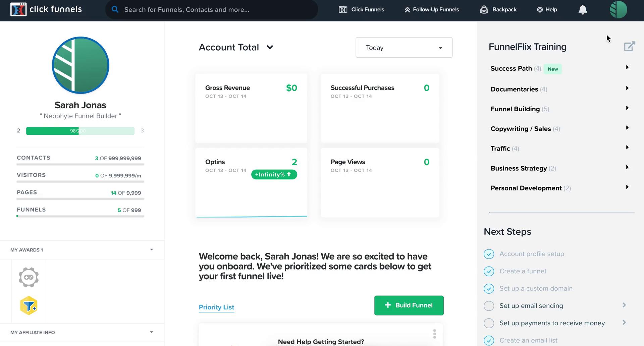This screenshot has width=644, height=346.
Task: Open FunnelFlix Training external link icon
Action: pyautogui.click(x=630, y=46)
